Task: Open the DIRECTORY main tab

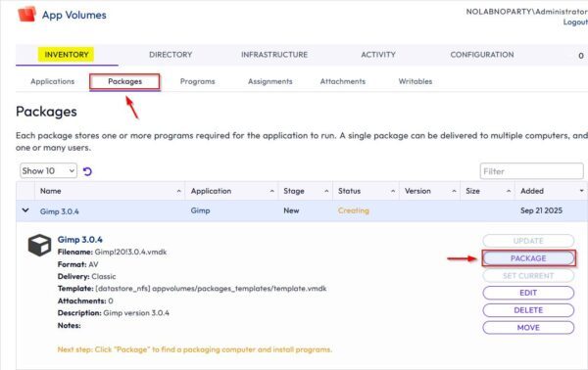Action: 171,55
